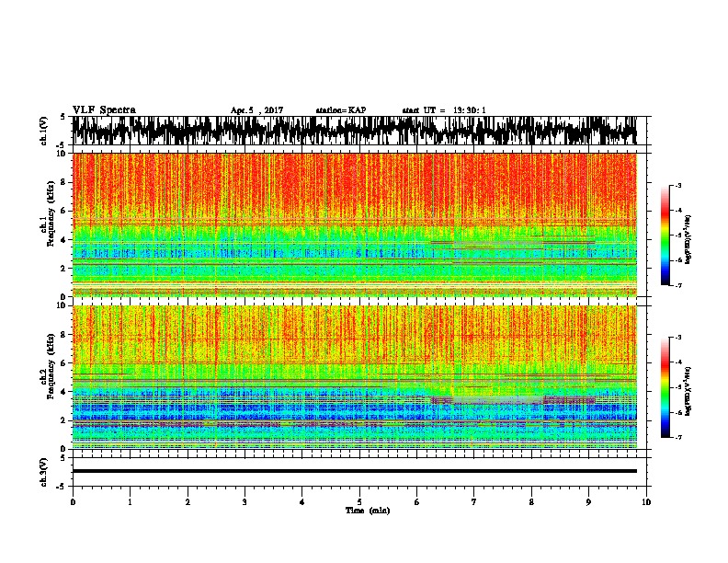Click the "Time (min)" axis label
728x563 pixels.
tap(368, 511)
